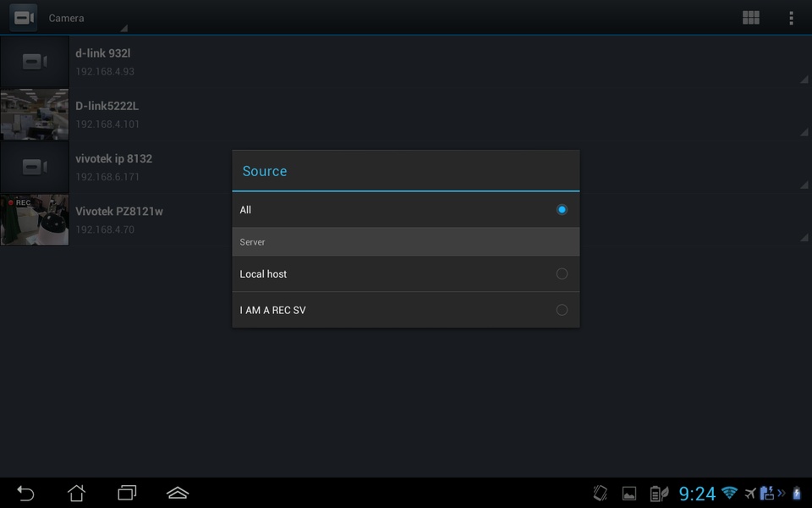Select the Vivotek PZ8121w camera name
The width and height of the screenshot is (812, 508).
(119, 212)
